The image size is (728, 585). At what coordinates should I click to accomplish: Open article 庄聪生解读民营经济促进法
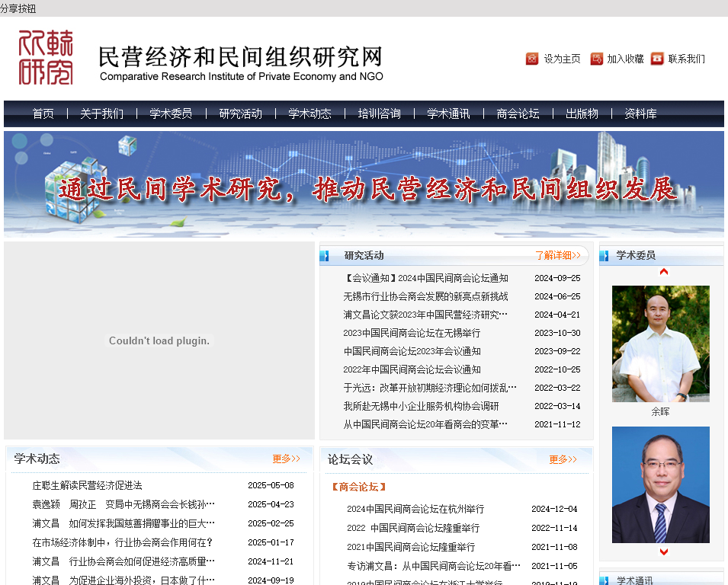click(x=88, y=485)
